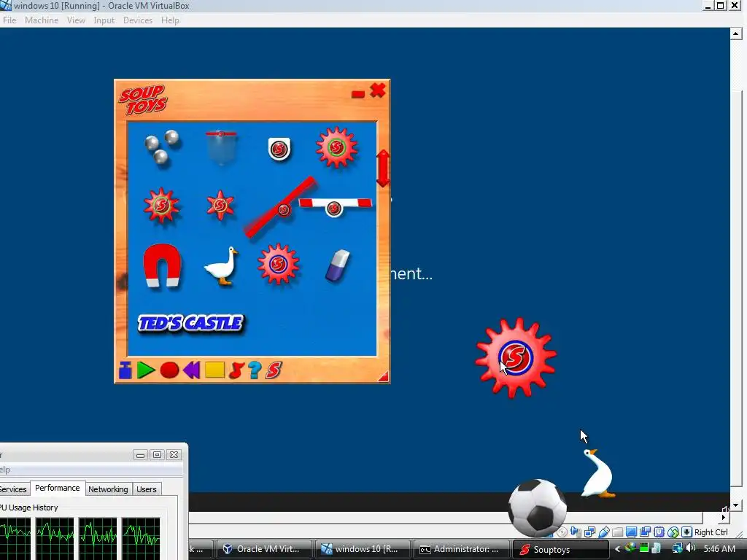Choose the red diagonal plank toy
The height and width of the screenshot is (560, 747).
[x=281, y=208]
